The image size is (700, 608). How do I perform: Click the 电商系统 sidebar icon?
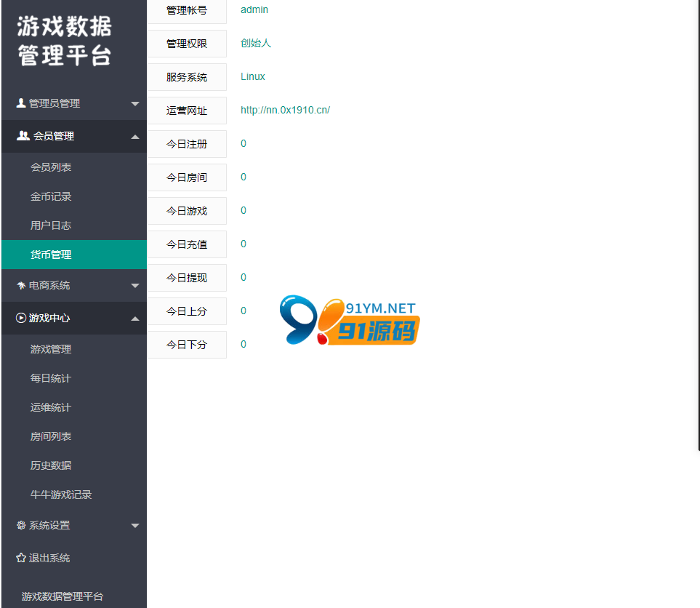(21, 286)
